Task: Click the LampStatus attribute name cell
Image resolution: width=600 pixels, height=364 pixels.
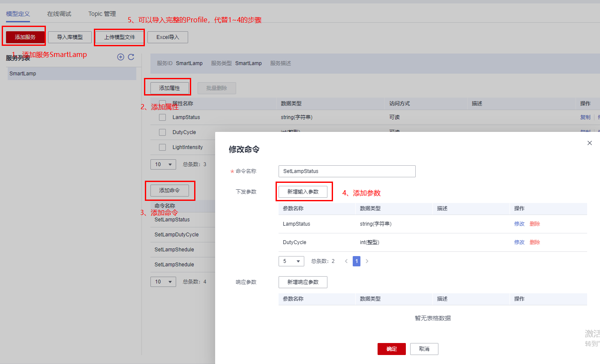Action: click(x=186, y=117)
